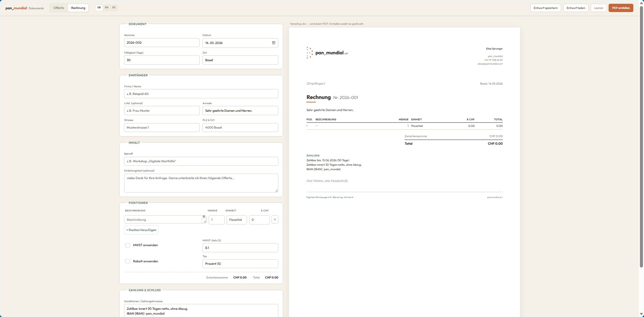Focus the Betreff field
This screenshot has height=317, width=644.
click(x=201, y=161)
